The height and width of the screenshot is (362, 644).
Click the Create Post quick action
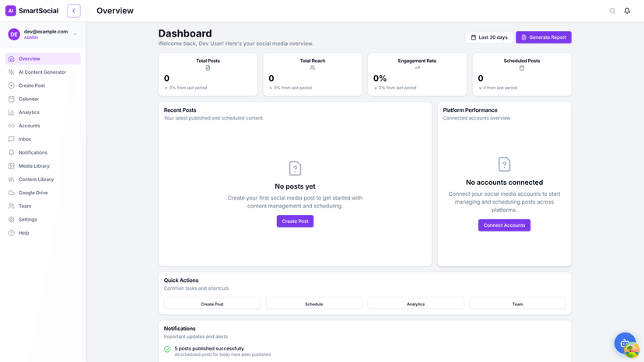(x=212, y=305)
